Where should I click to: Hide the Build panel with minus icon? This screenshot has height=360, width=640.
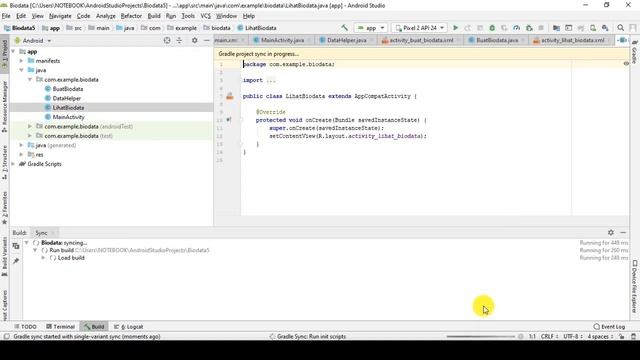click(x=623, y=232)
